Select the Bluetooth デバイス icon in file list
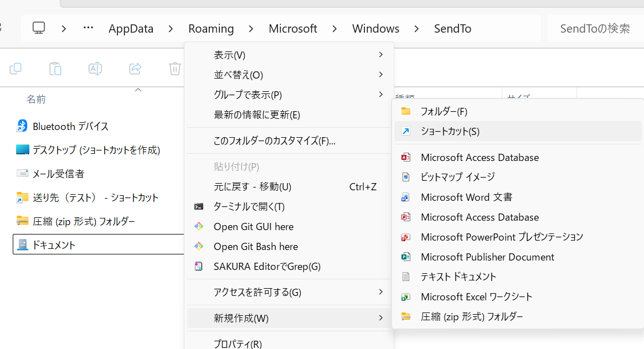This screenshot has height=349, width=644. point(22,126)
